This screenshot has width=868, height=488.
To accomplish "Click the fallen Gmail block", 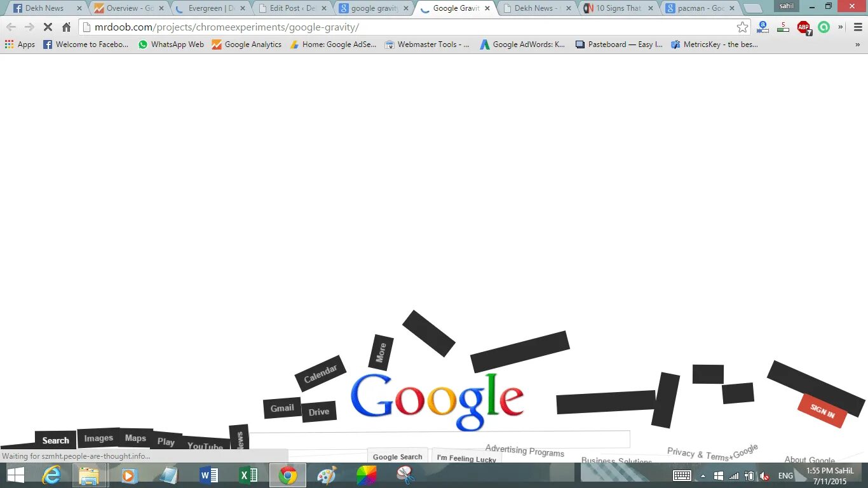I will tap(282, 408).
